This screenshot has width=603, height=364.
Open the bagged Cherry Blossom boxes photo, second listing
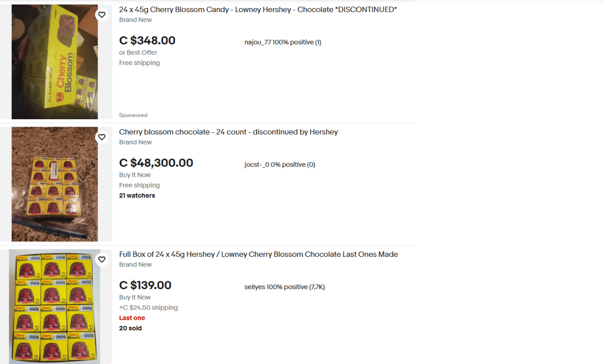(54, 184)
